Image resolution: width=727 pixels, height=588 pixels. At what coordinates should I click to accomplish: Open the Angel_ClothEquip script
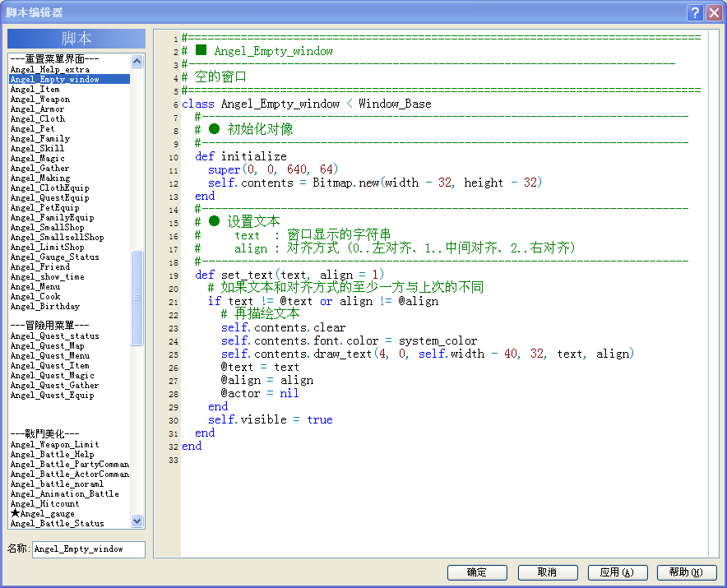pos(49,188)
